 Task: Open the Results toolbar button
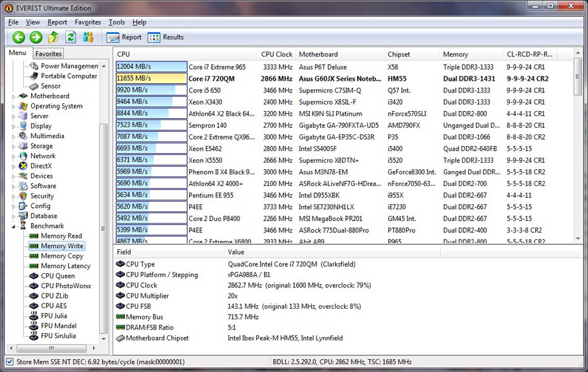click(165, 37)
